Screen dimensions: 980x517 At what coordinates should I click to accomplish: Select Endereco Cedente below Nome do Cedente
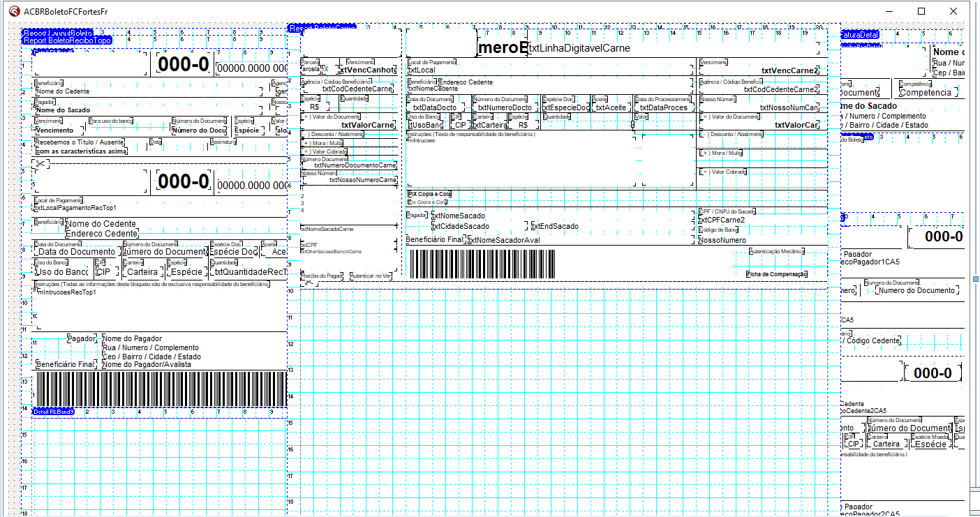(101, 234)
